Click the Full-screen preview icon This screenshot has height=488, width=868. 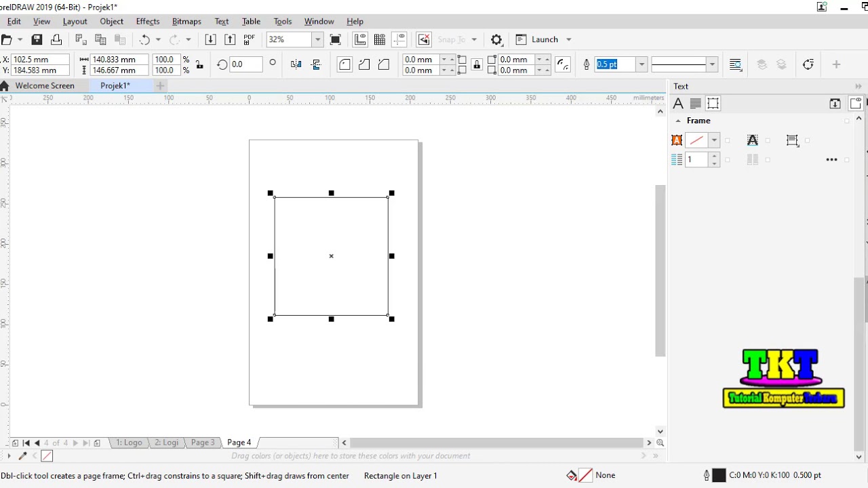335,40
